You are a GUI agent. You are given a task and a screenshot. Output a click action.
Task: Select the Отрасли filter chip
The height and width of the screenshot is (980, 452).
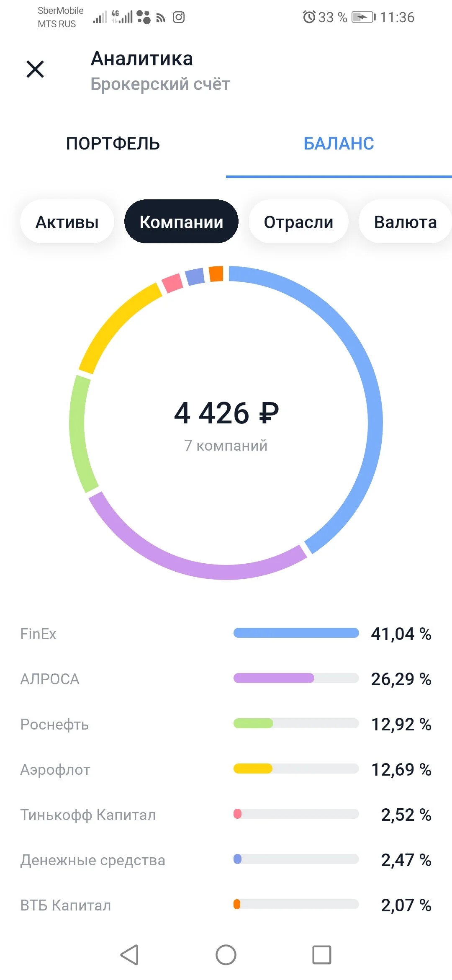pos(298,222)
